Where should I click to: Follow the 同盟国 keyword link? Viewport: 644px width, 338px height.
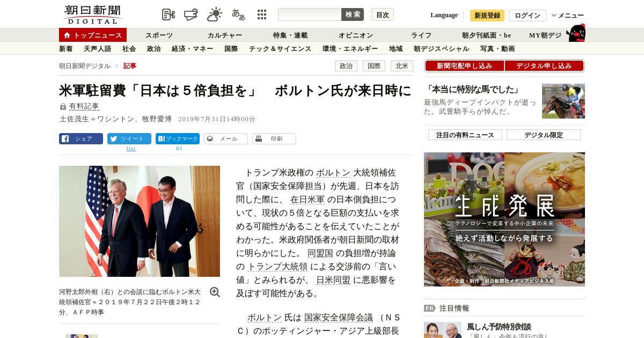point(320,253)
